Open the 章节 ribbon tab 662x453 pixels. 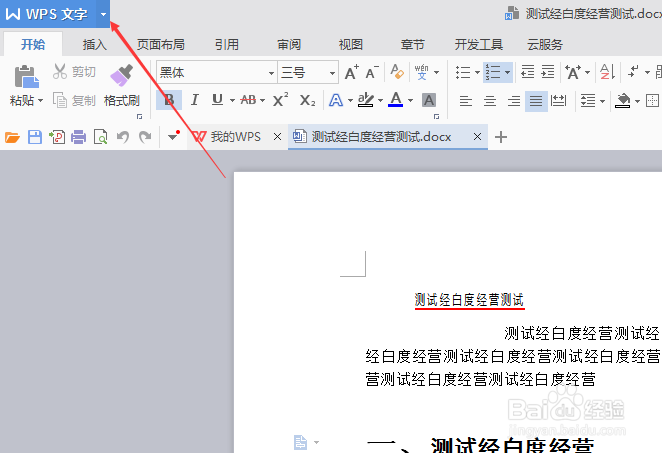click(412, 44)
